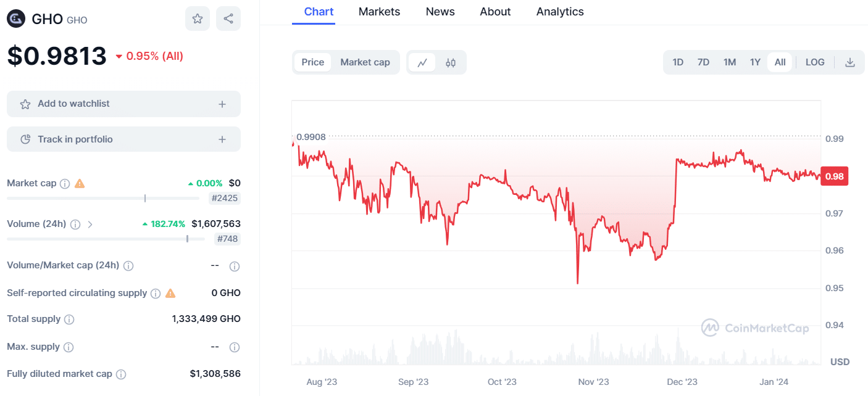Screen dimensions: 868x396
Task: Click the share icon next to GHO
Action: click(x=228, y=19)
